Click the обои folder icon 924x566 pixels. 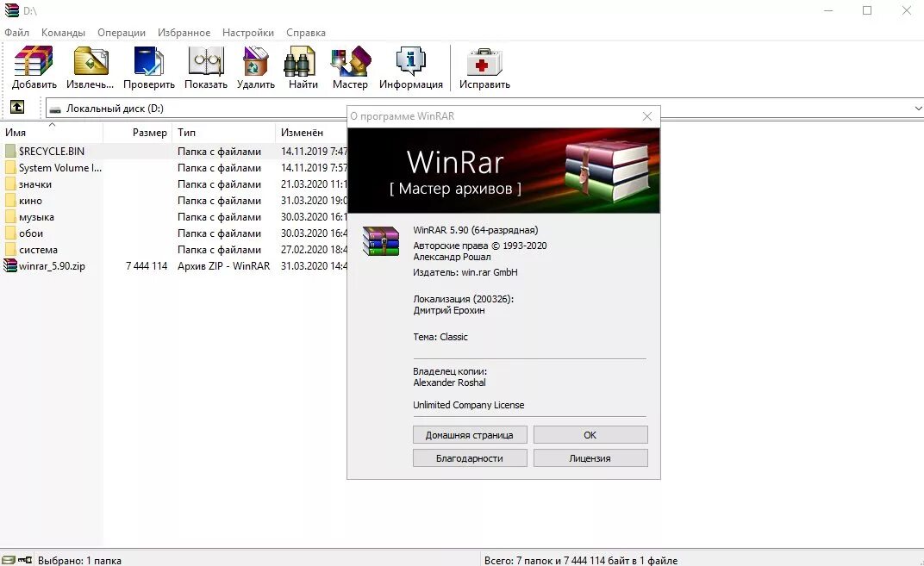(x=10, y=233)
